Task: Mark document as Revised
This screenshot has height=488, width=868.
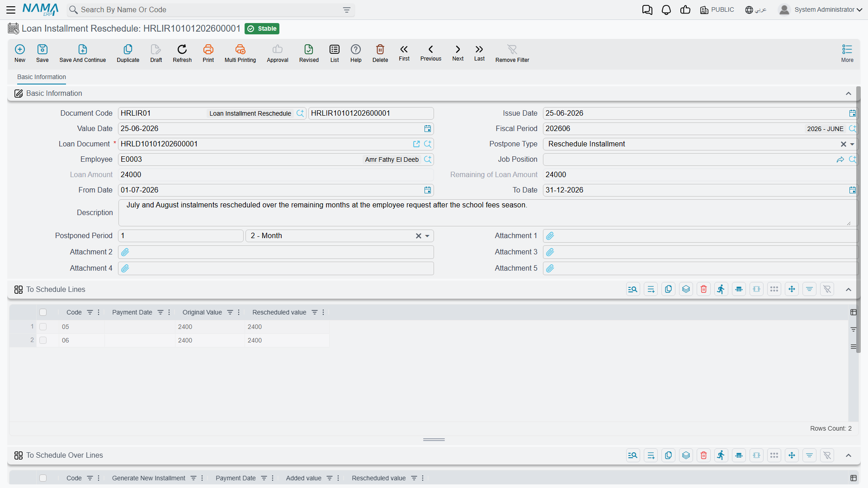Action: pos(309,53)
